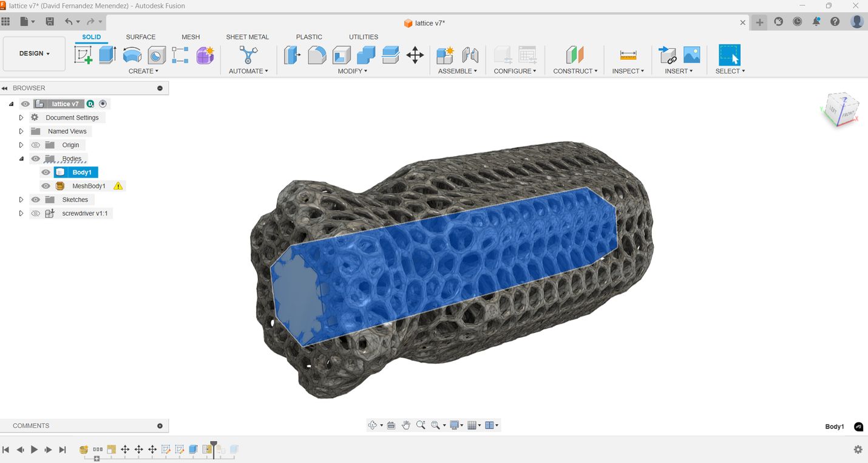The width and height of the screenshot is (868, 463).
Task: Open the DESIGN workspace dropdown
Action: [34, 53]
